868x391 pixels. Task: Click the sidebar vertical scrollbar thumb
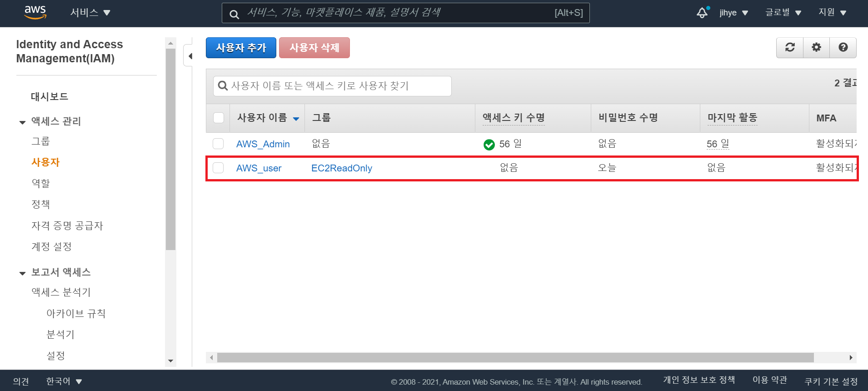coord(170,150)
